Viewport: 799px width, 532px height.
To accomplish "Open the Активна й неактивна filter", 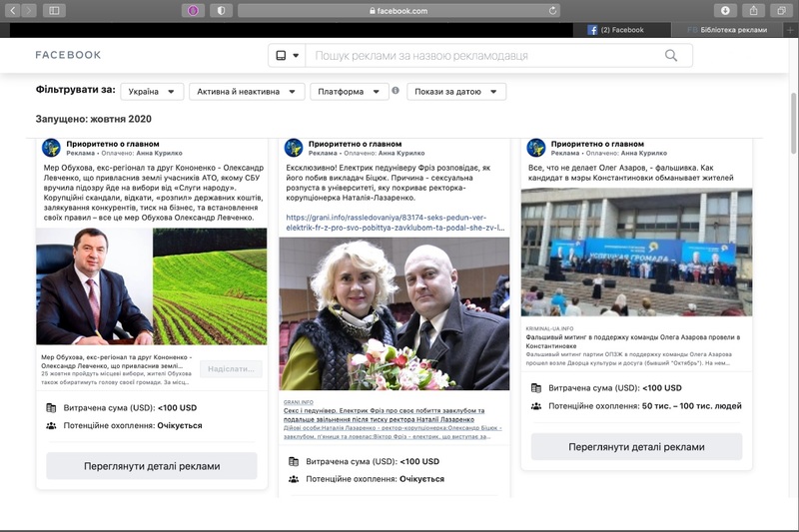I will pos(247,92).
